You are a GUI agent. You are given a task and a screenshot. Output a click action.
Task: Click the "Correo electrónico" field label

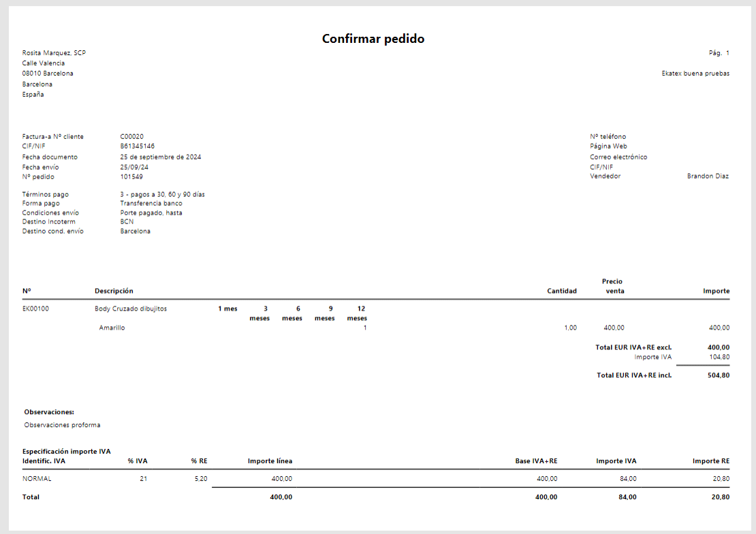click(x=618, y=157)
